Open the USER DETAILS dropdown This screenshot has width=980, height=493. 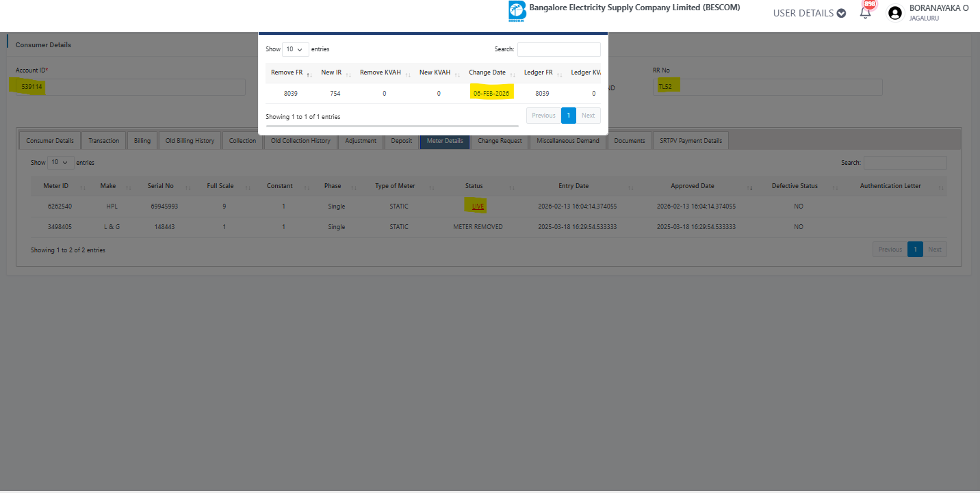(x=809, y=13)
